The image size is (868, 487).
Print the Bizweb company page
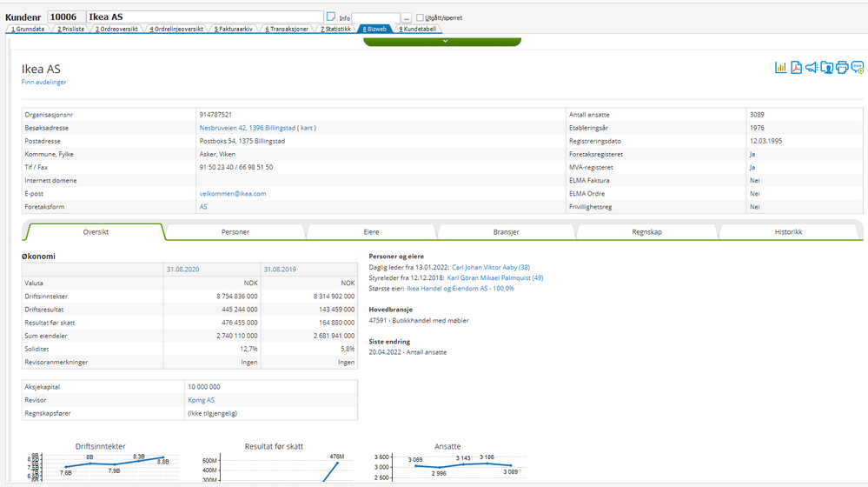tap(842, 68)
